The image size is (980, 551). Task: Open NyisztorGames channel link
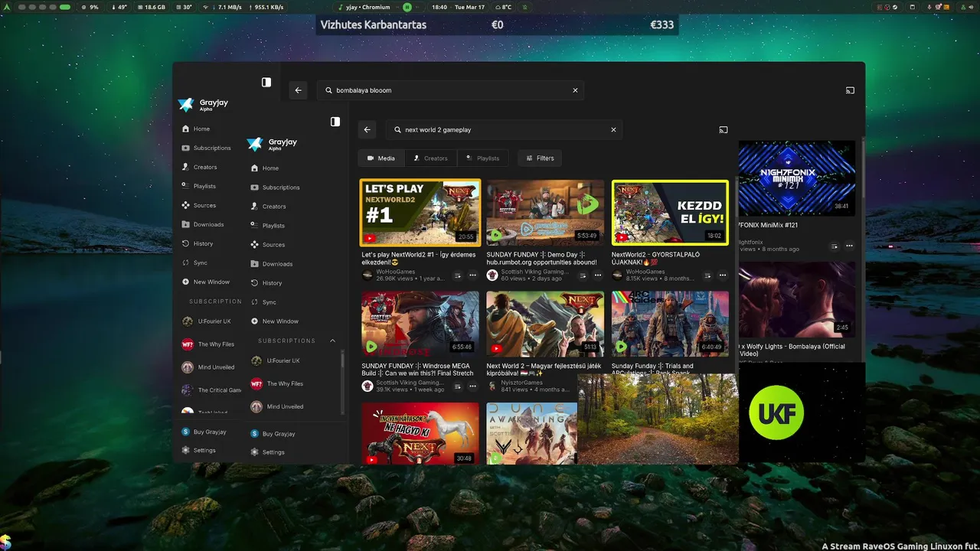[521, 383]
